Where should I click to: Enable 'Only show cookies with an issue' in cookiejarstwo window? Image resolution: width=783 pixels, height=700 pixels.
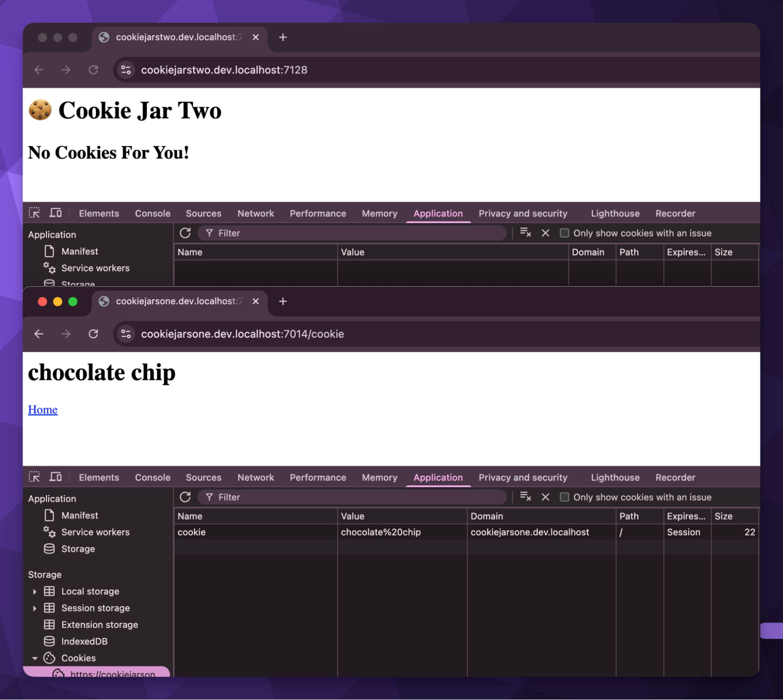(x=564, y=233)
